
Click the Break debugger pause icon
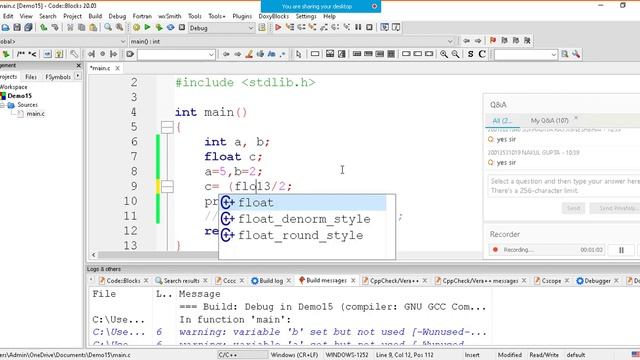[358, 27]
